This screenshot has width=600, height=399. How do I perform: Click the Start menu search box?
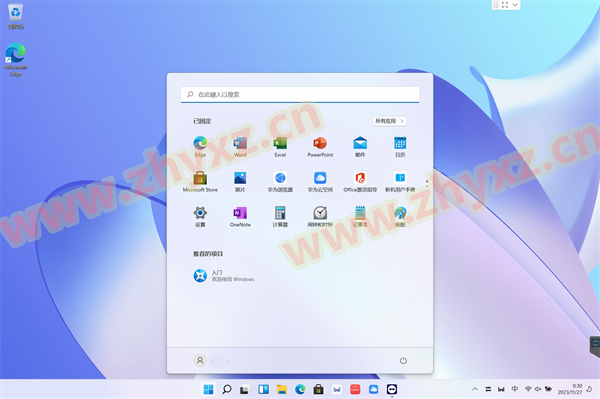pos(300,94)
